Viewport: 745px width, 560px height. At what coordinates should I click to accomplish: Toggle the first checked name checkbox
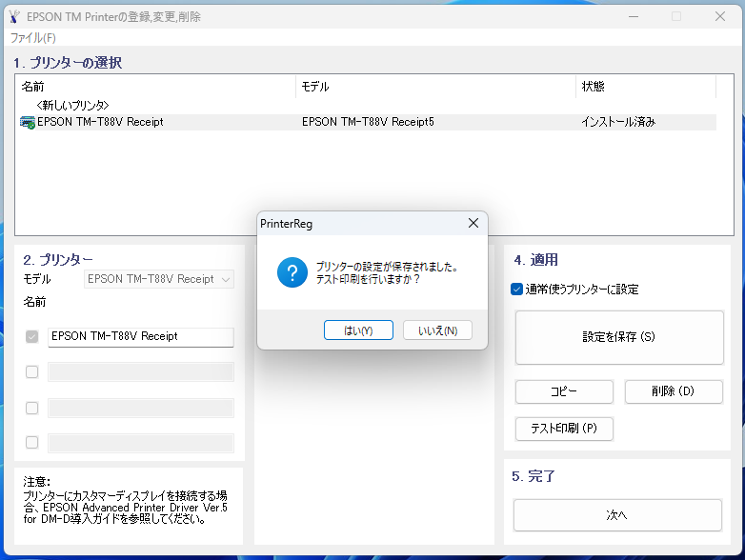(x=32, y=336)
